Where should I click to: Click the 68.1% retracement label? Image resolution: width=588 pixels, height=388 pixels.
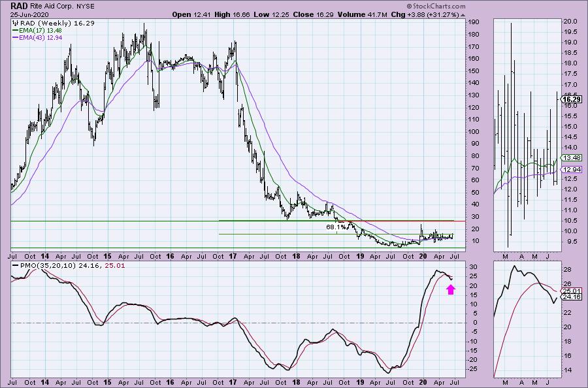tap(336, 227)
